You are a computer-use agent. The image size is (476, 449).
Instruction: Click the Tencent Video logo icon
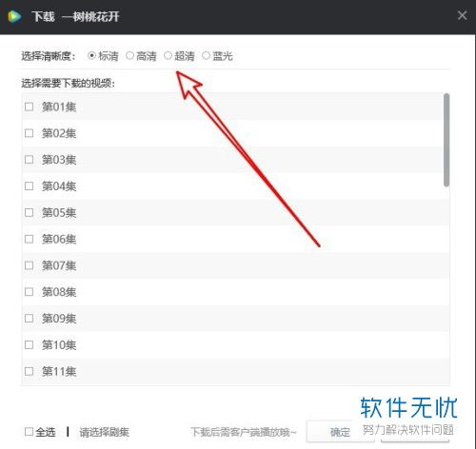(x=14, y=16)
